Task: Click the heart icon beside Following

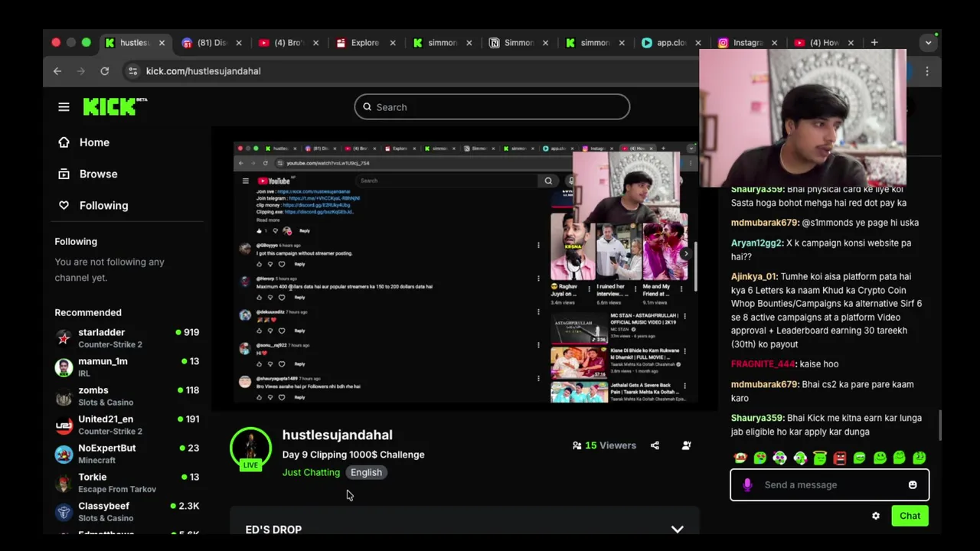Action: (64, 205)
